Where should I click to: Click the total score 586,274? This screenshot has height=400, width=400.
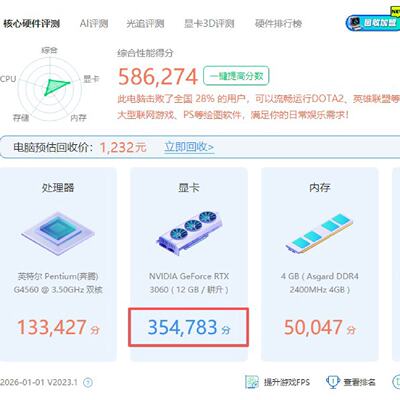158,77
